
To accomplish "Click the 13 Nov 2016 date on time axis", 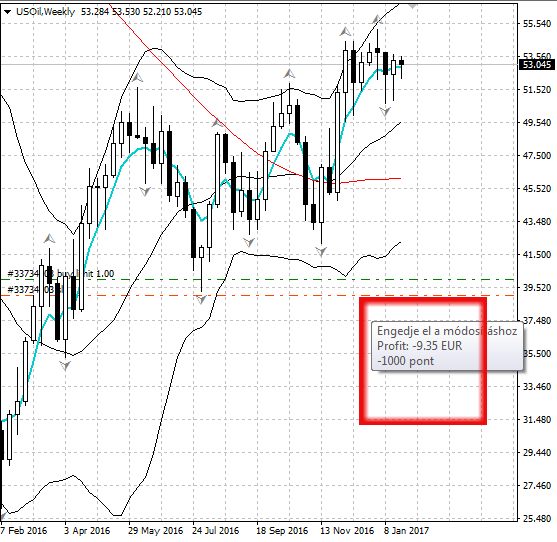I will (347, 531).
